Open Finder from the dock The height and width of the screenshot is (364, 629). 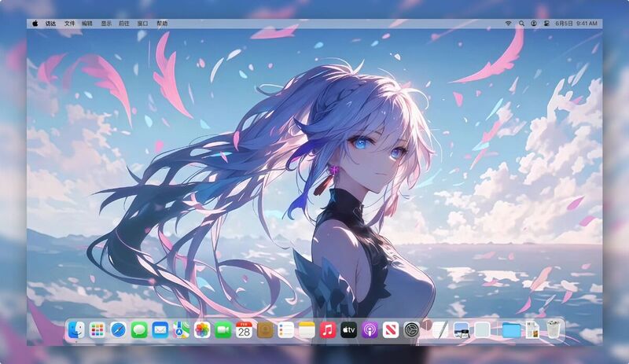[76, 330]
